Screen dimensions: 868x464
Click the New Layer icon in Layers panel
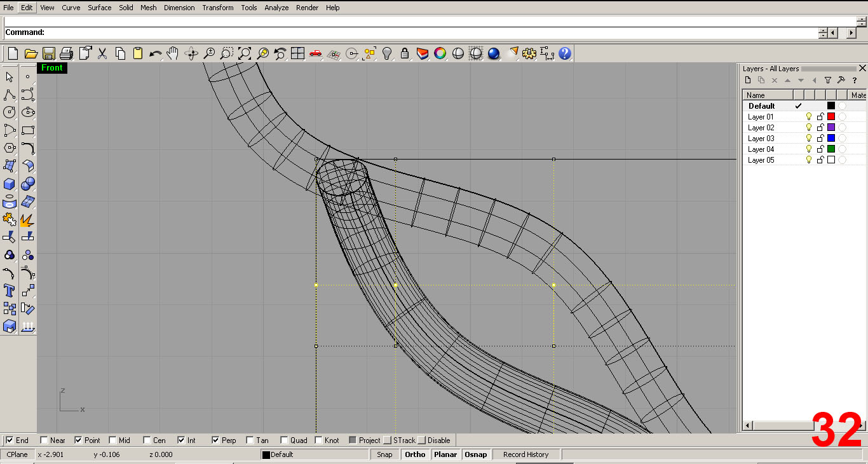(x=748, y=80)
